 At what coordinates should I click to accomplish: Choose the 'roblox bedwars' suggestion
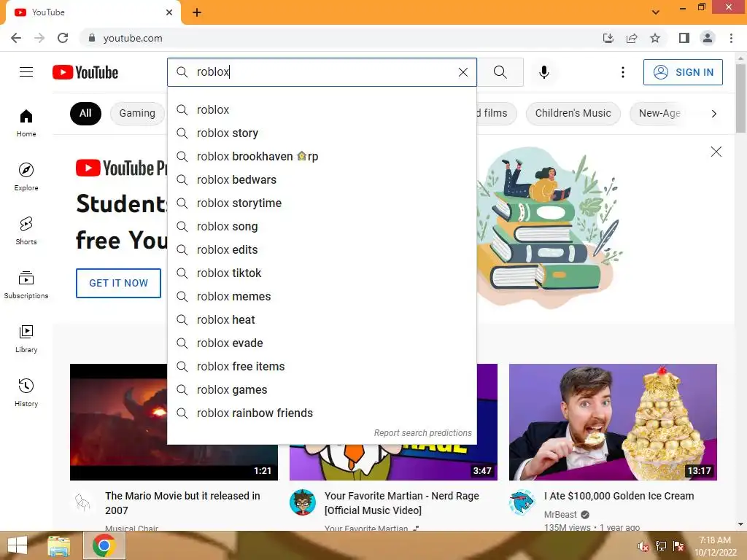[322, 180]
